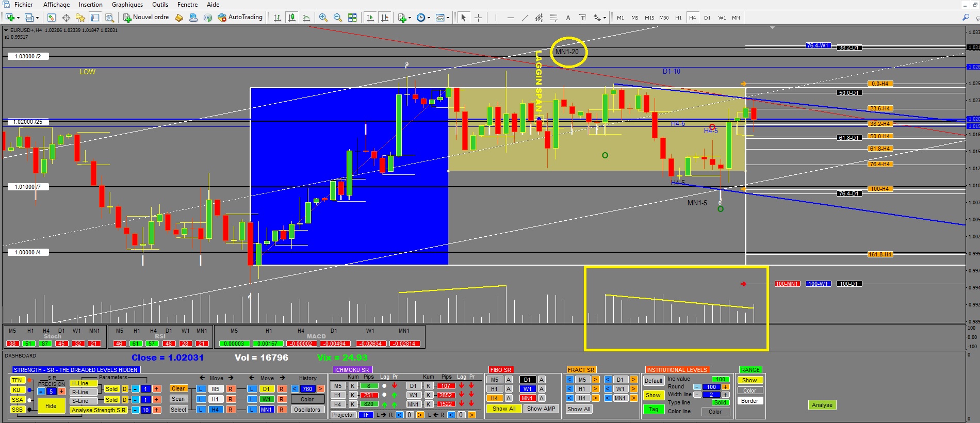The width and height of the screenshot is (980, 423).
Task: Switch the chart to the D1 timeframe
Action: coord(707,18)
